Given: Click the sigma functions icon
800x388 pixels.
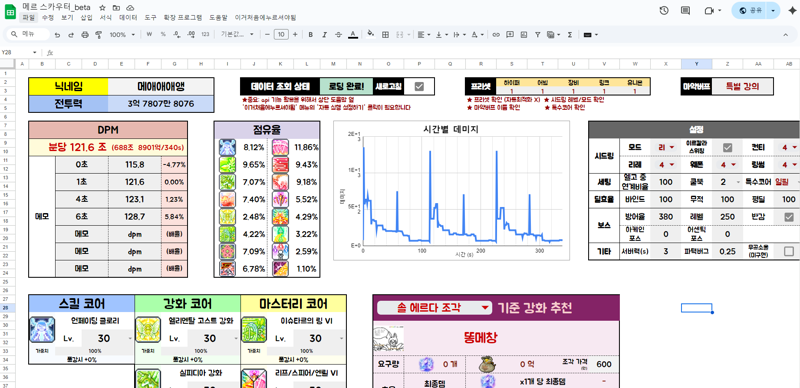Looking at the screenshot, I should point(570,35).
